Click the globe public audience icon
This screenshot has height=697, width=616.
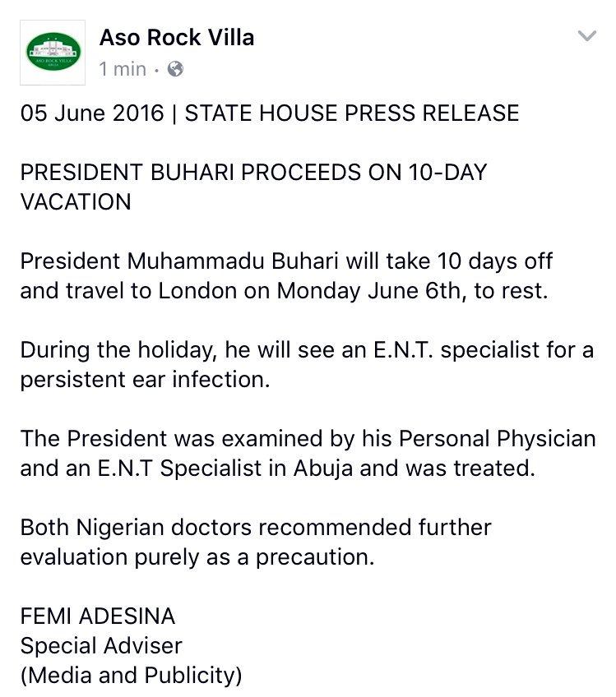click(174, 69)
